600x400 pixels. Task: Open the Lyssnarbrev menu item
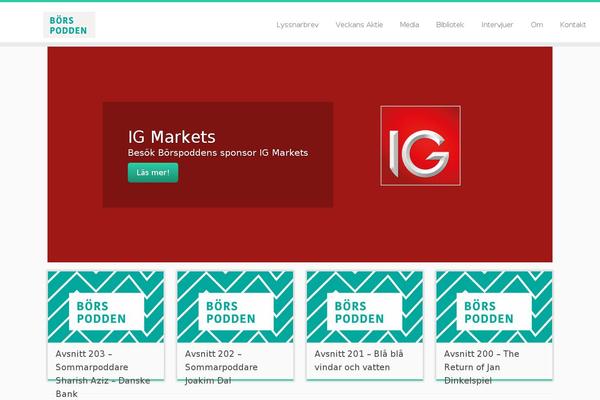pyautogui.click(x=297, y=25)
